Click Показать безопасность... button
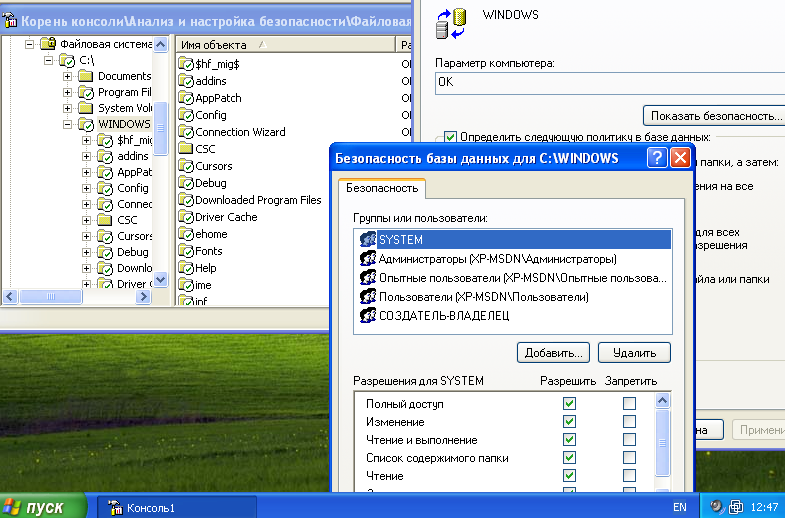 point(715,116)
